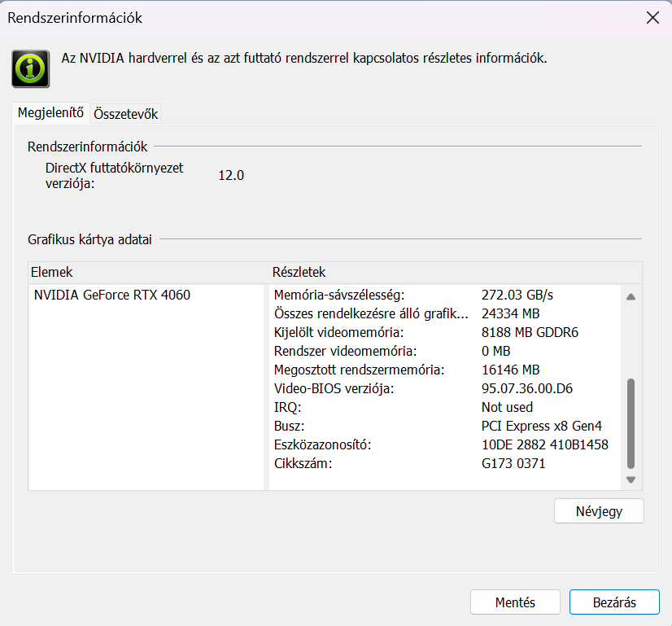Select the Megjelenítő tab
The image size is (672, 626).
pyautogui.click(x=50, y=113)
